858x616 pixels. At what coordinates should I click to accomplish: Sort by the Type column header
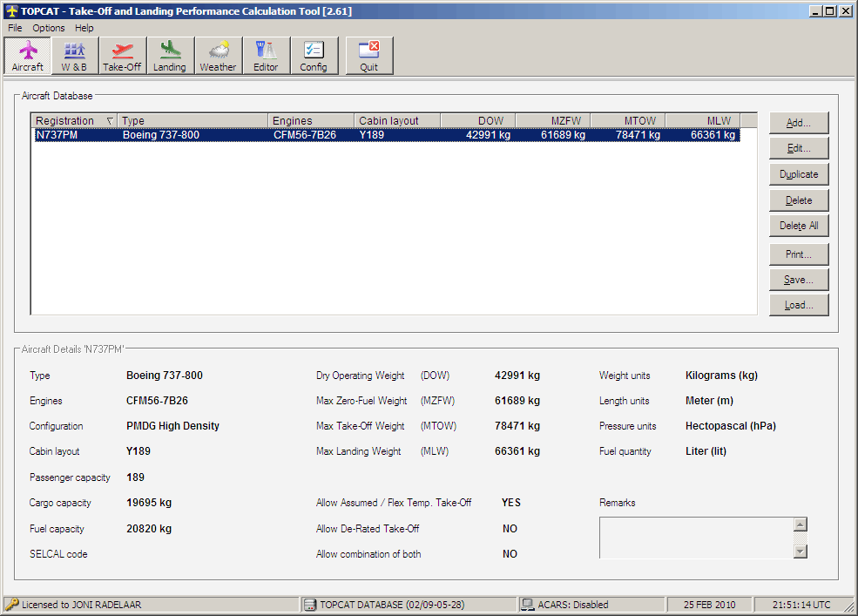193,120
